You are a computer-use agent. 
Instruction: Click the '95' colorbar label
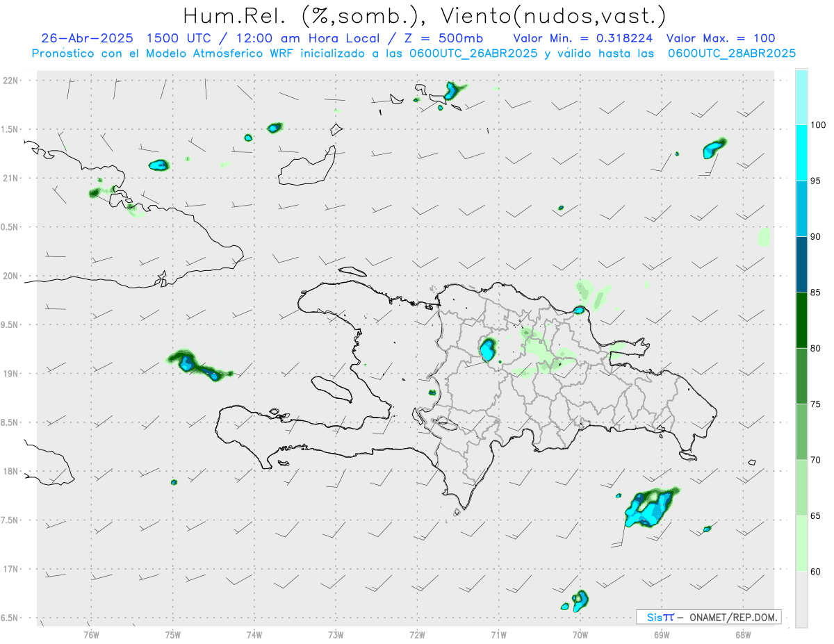point(817,181)
